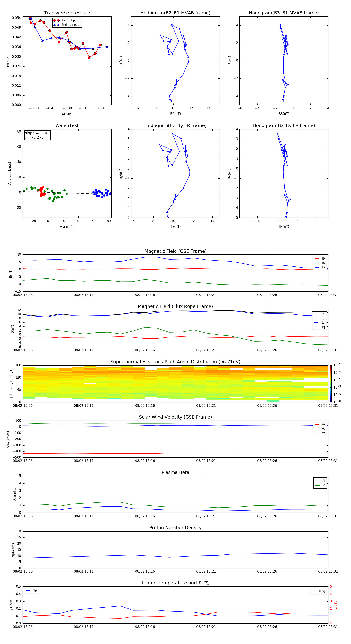Click the "Hodogram(B2_B1 MVAB frame)" title
The image size is (351, 644).
175,13
